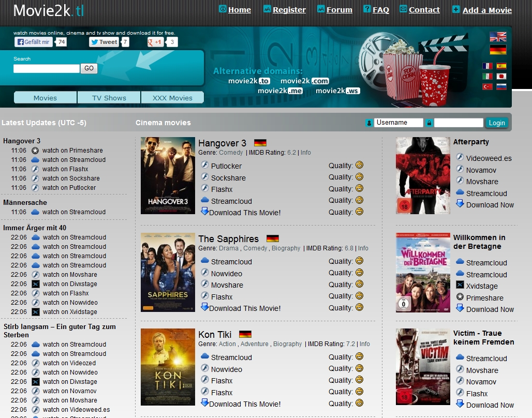Click the Videoweed.es link under Afterparty
Image resolution: width=532 pixels, height=418 pixels.
tap(489, 158)
